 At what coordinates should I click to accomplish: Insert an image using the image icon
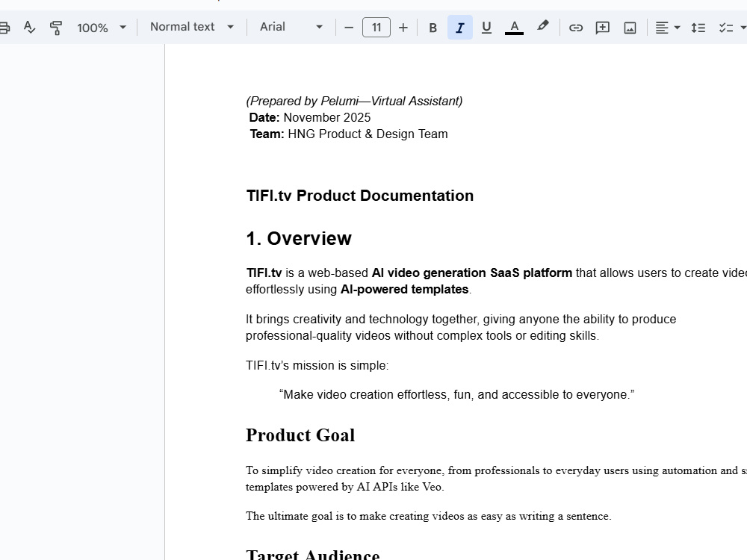[x=630, y=28]
